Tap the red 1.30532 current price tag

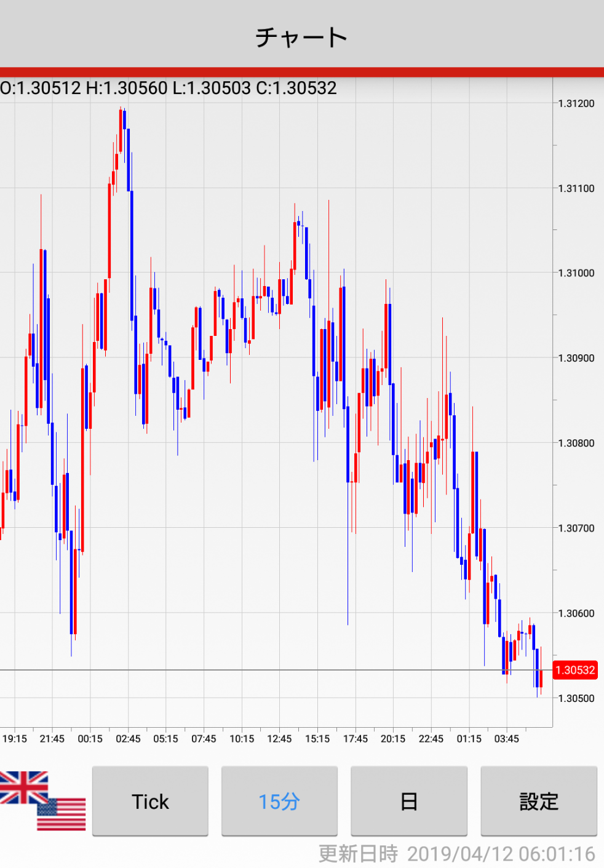[575, 670]
